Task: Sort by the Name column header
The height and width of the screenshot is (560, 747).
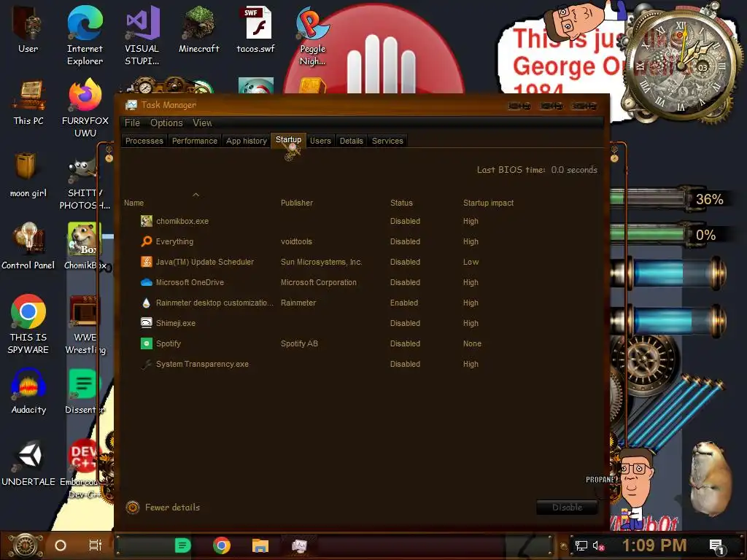Action: 133,203
